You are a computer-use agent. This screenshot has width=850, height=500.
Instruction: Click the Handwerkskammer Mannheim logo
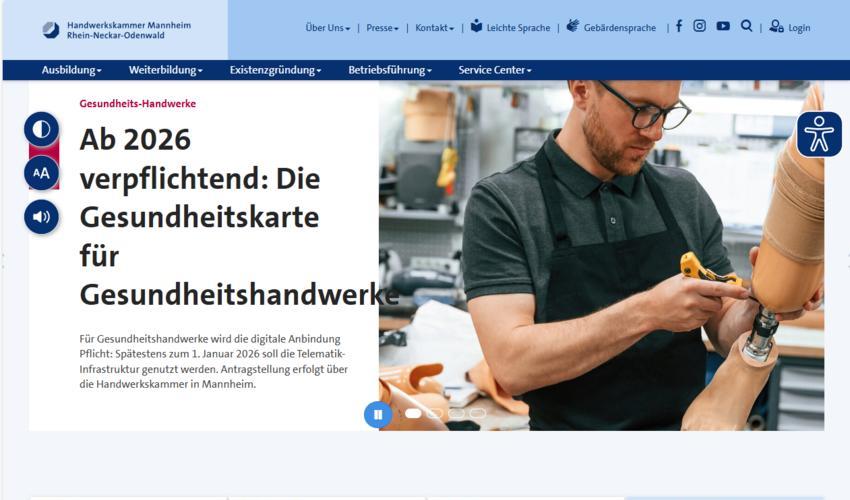(x=117, y=30)
